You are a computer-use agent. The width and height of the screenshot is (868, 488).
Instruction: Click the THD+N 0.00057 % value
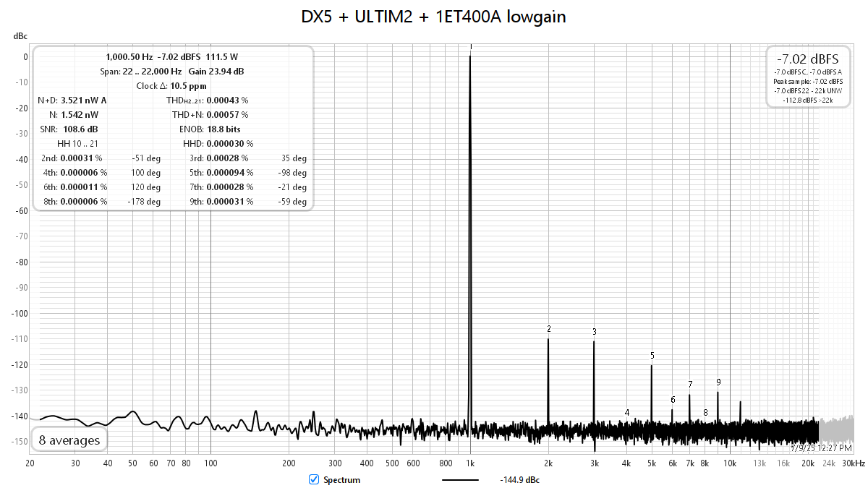pos(227,114)
